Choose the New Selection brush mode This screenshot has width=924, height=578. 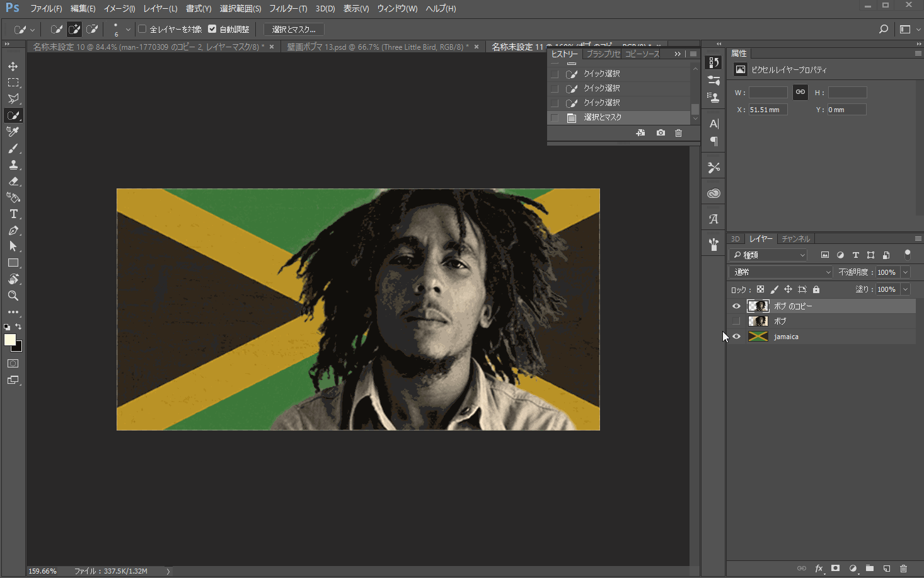57,29
